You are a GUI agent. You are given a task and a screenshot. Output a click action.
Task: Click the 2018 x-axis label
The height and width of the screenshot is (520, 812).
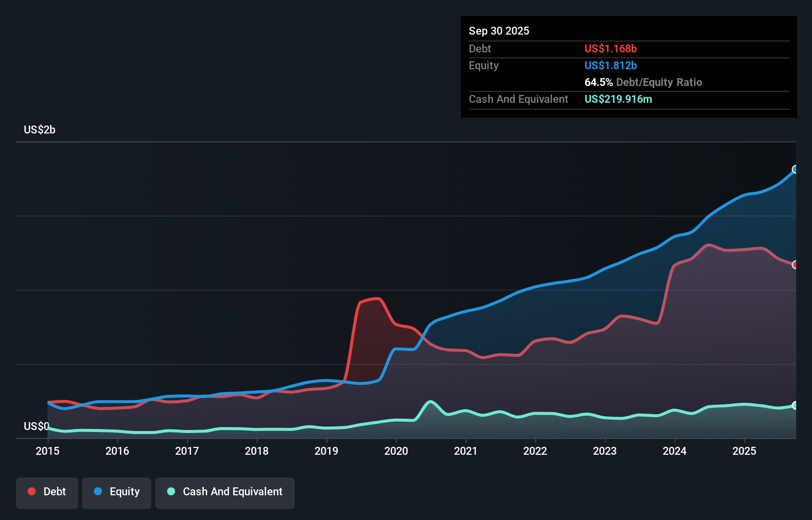pos(257,451)
